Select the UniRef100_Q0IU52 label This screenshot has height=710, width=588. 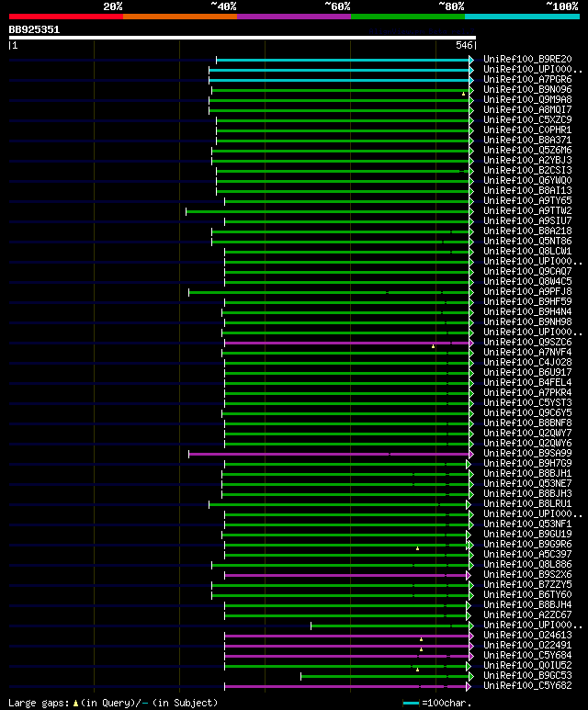(527, 666)
